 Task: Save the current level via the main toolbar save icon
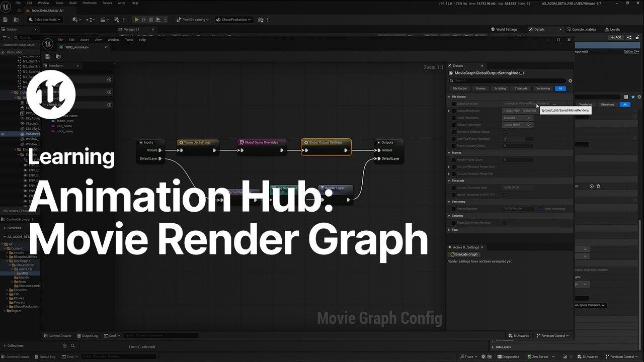[5, 20]
